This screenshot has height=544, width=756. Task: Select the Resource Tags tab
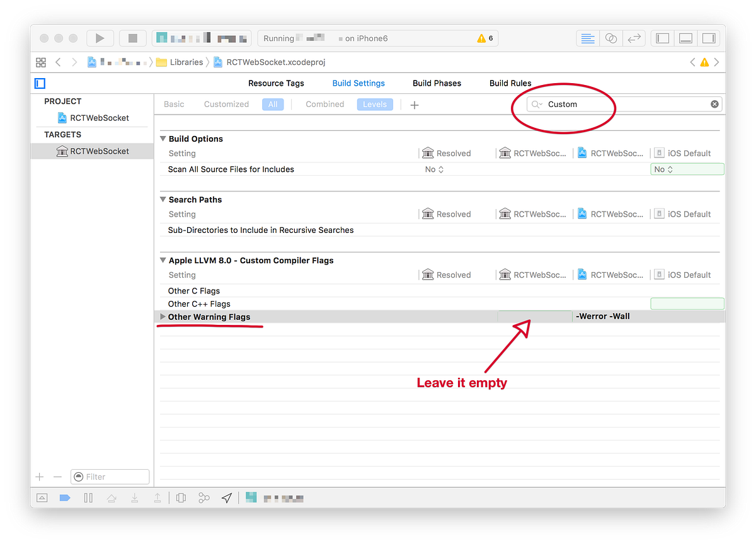(276, 82)
